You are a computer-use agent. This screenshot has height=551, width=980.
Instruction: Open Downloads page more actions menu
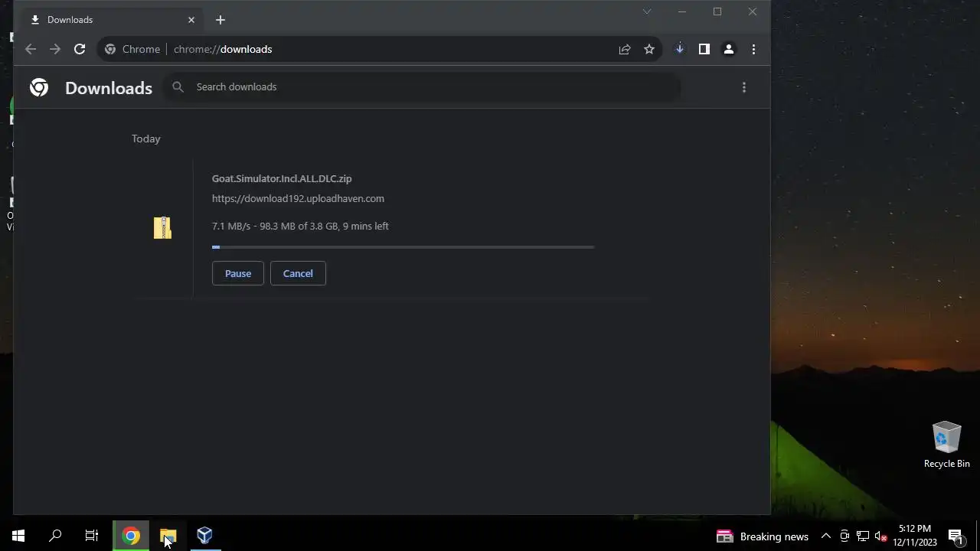(744, 87)
